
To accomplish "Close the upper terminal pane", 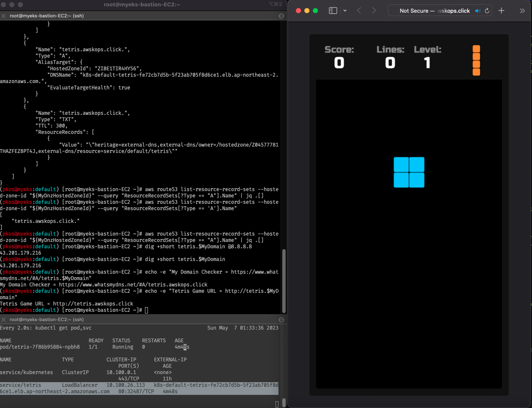I will (3, 16).
